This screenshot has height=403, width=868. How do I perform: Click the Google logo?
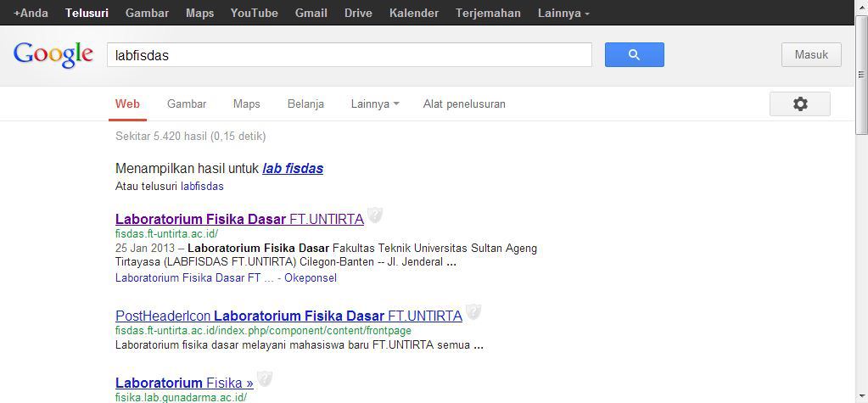pos(53,55)
